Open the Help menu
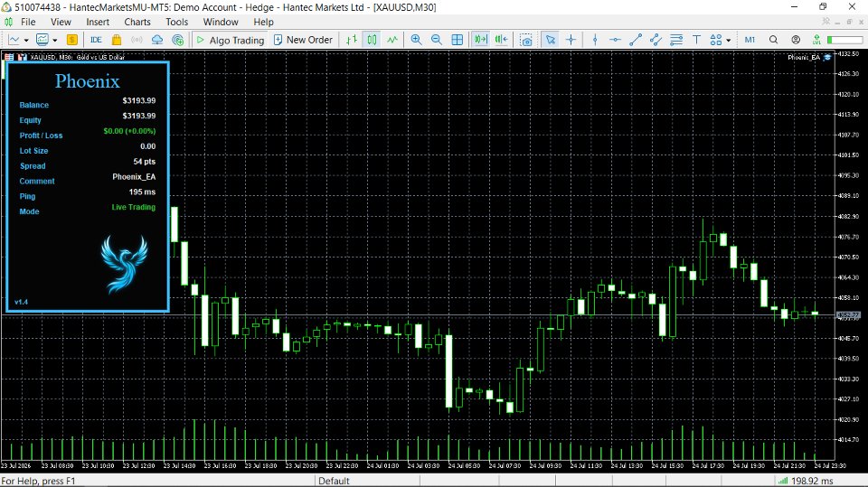 [263, 22]
